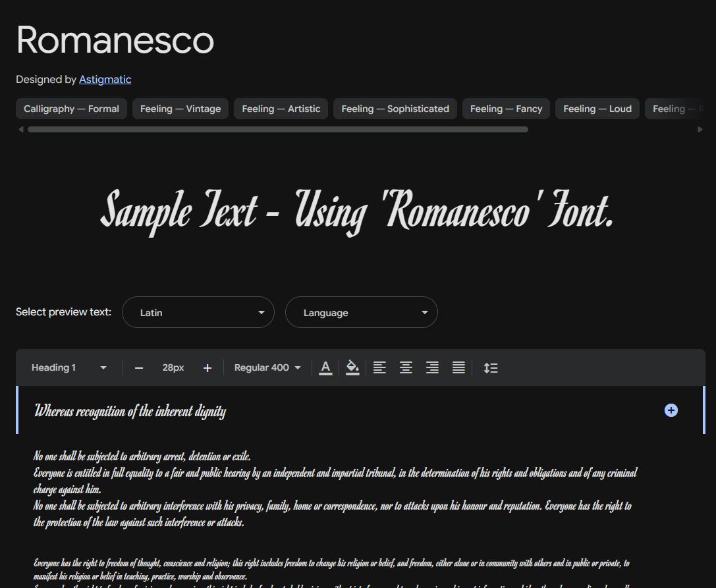
Task: Click the 'Sample Text – Using Romanesco Font' preview
Action: point(357,212)
